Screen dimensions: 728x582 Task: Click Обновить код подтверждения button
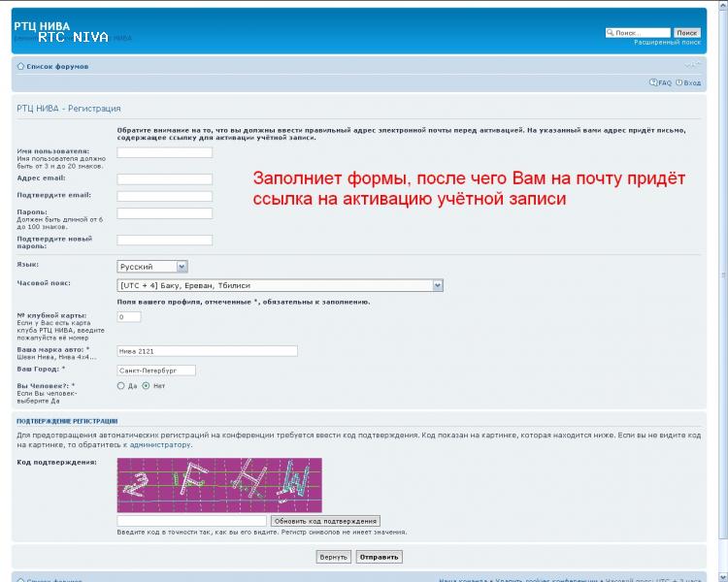[x=325, y=521]
